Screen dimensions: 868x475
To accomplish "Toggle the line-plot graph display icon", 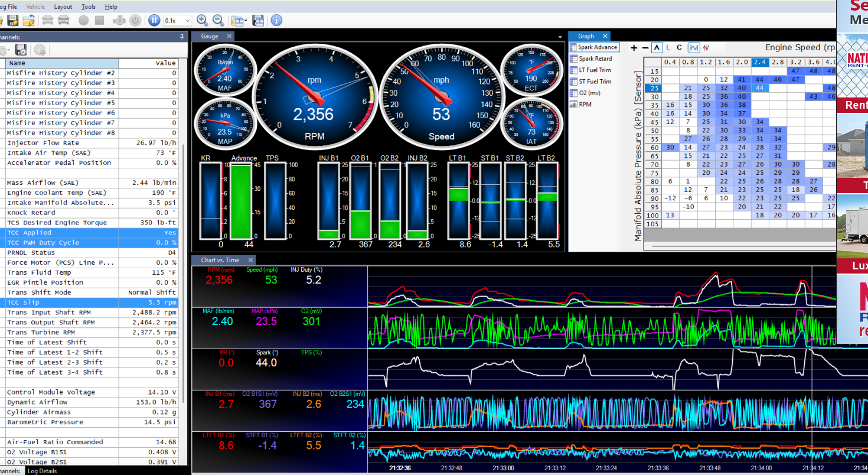I will coord(694,47).
